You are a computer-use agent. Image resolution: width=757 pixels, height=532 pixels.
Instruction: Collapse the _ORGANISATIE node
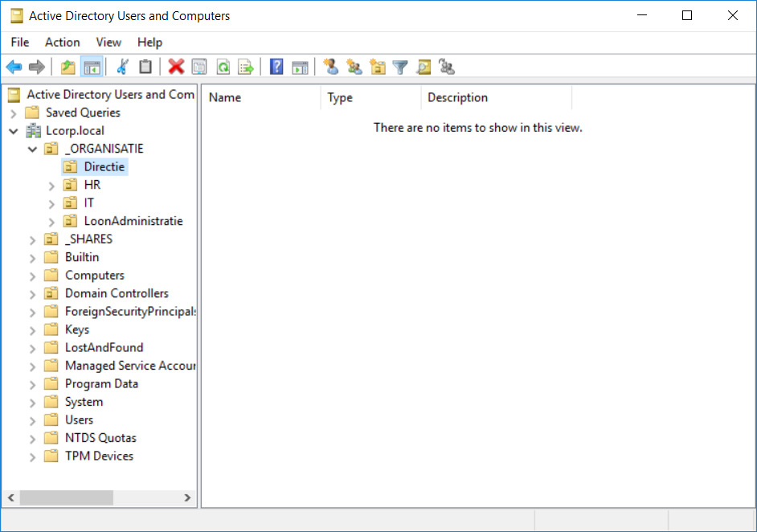(32, 149)
